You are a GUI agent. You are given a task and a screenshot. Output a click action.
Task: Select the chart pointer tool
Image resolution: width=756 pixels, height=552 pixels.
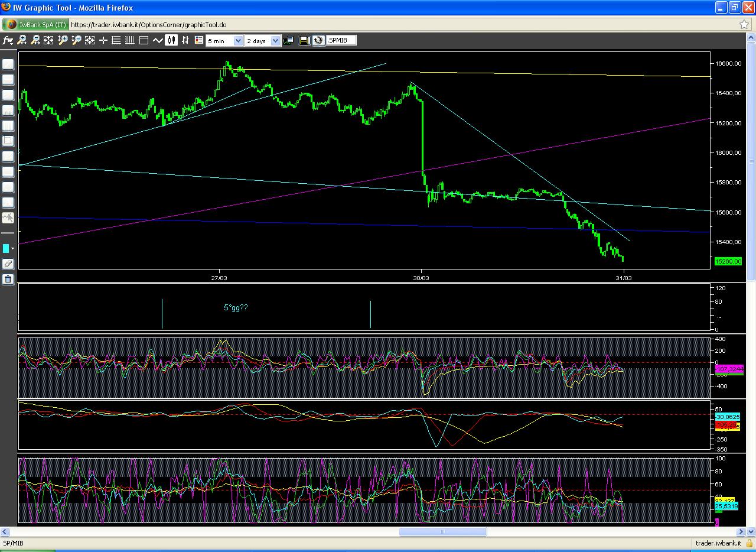(8, 217)
